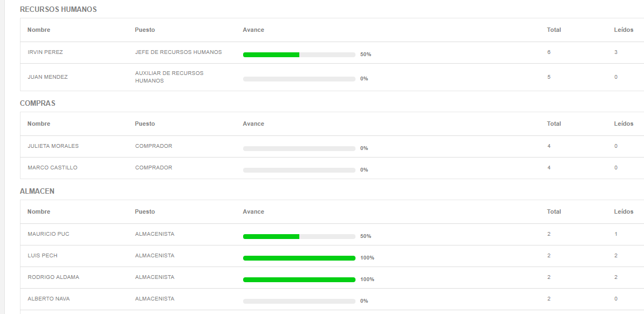Select the MARCO CASTILLO row name
Image resolution: width=644 pixels, height=314 pixels.
[x=52, y=168]
